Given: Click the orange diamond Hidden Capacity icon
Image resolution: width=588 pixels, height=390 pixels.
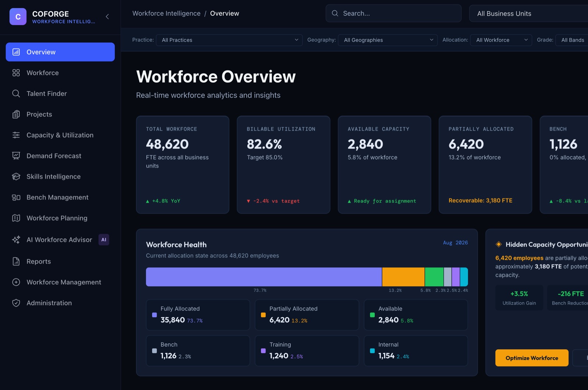Looking at the screenshot, I should [x=499, y=245].
